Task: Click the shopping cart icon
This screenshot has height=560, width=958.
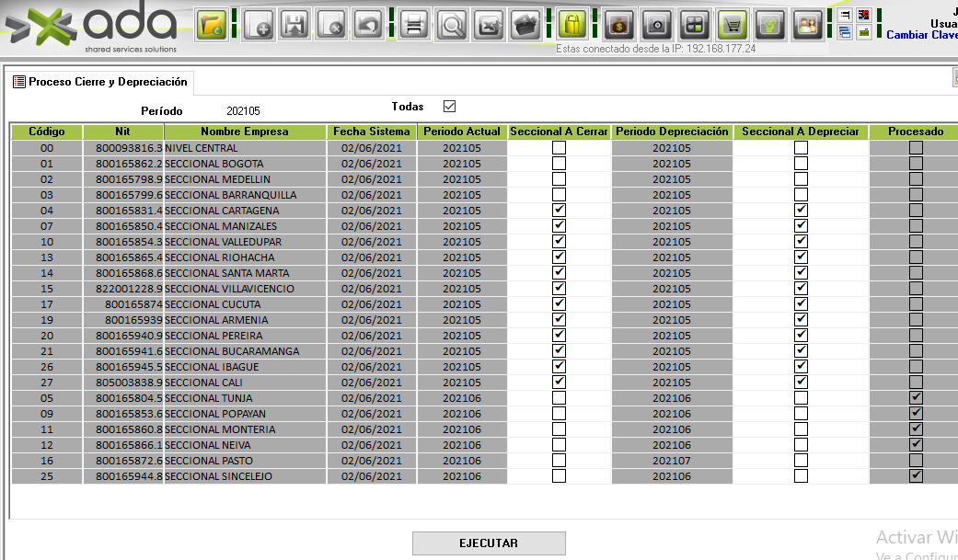Action: point(733,26)
